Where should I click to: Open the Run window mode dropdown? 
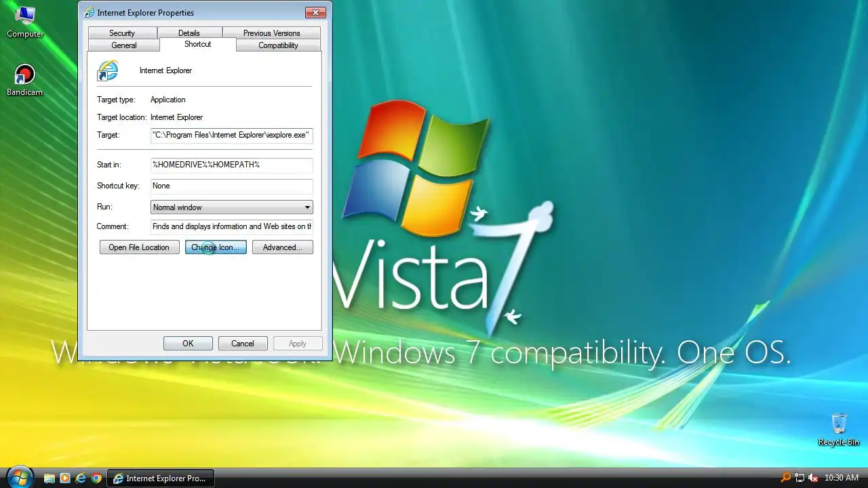231,207
